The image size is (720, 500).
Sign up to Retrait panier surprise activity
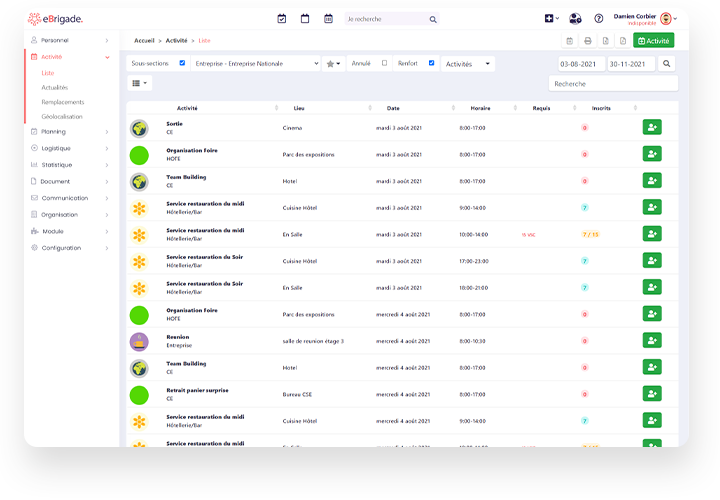point(652,393)
